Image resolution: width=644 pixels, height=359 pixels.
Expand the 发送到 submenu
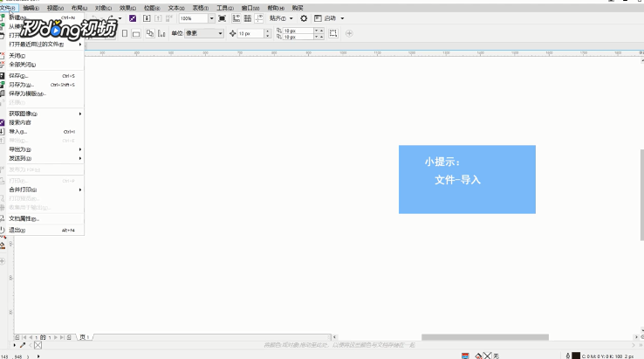coord(42,158)
